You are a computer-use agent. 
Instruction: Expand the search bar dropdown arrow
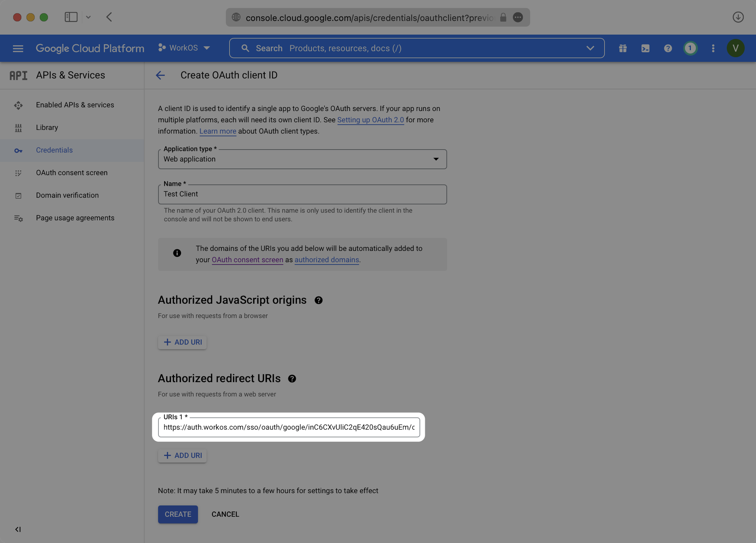590,48
